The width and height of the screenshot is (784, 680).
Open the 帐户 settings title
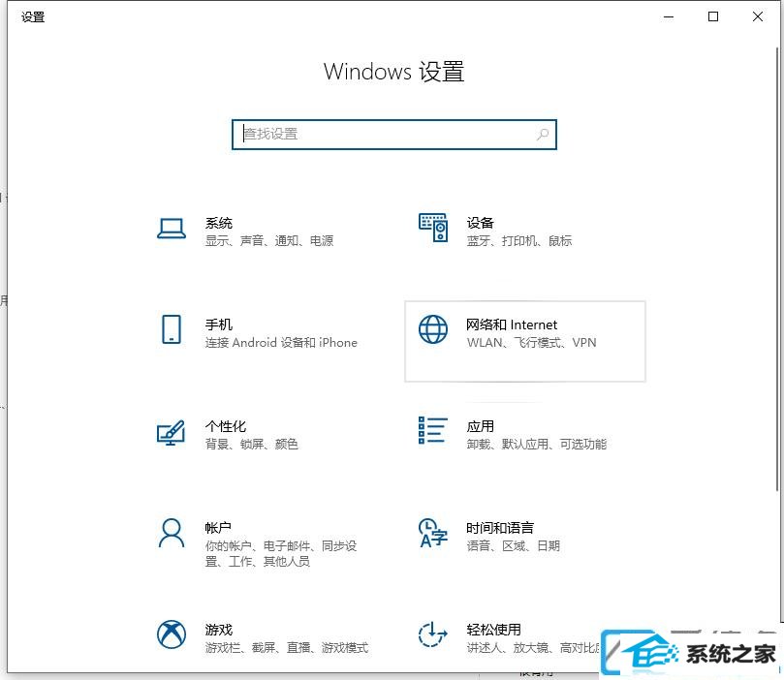click(218, 528)
